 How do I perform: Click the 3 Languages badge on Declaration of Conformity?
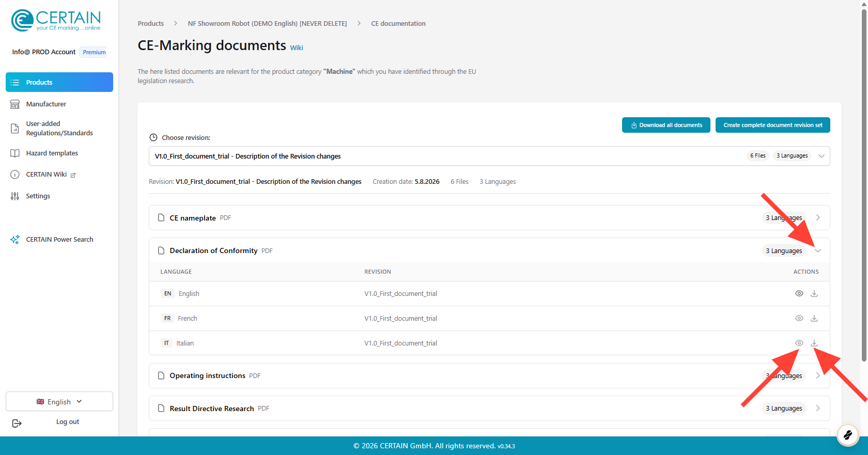click(x=784, y=250)
